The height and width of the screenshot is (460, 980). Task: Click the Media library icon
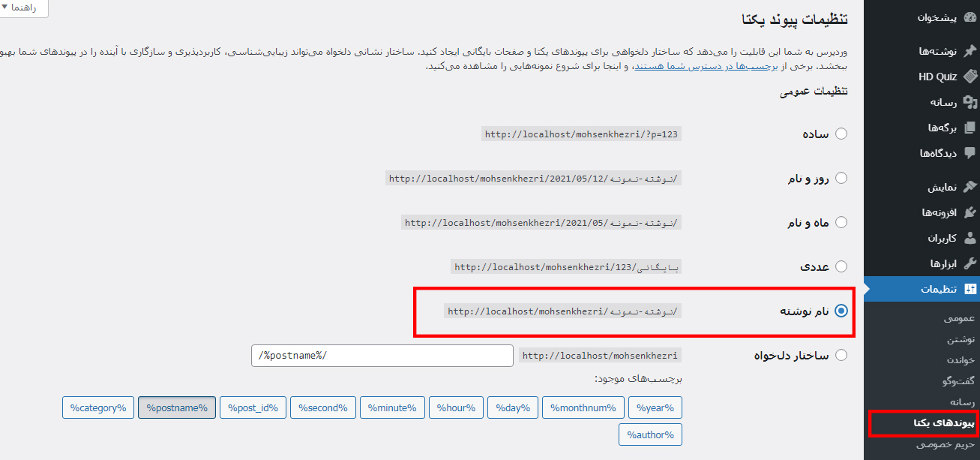pyautogui.click(x=970, y=102)
